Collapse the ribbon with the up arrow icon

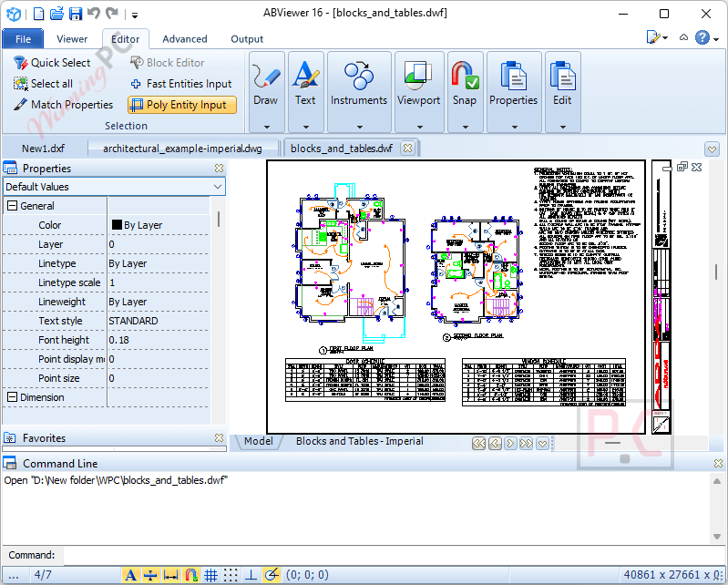(683, 37)
